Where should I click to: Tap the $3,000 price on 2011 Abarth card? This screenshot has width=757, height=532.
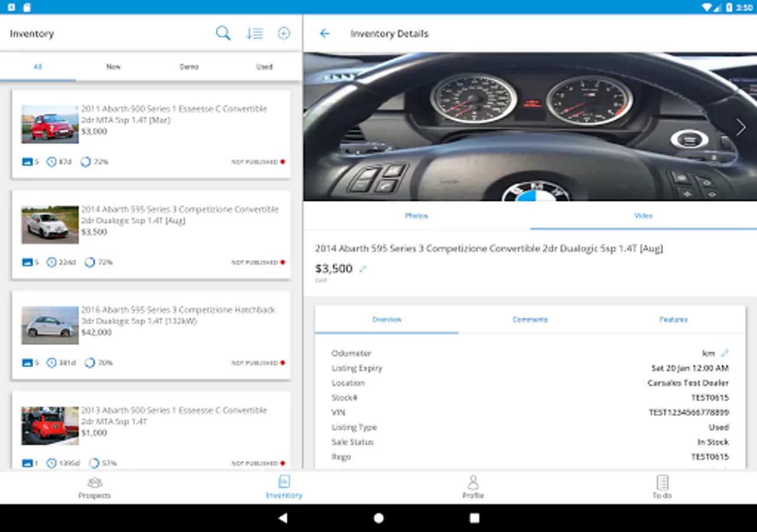coord(94,131)
